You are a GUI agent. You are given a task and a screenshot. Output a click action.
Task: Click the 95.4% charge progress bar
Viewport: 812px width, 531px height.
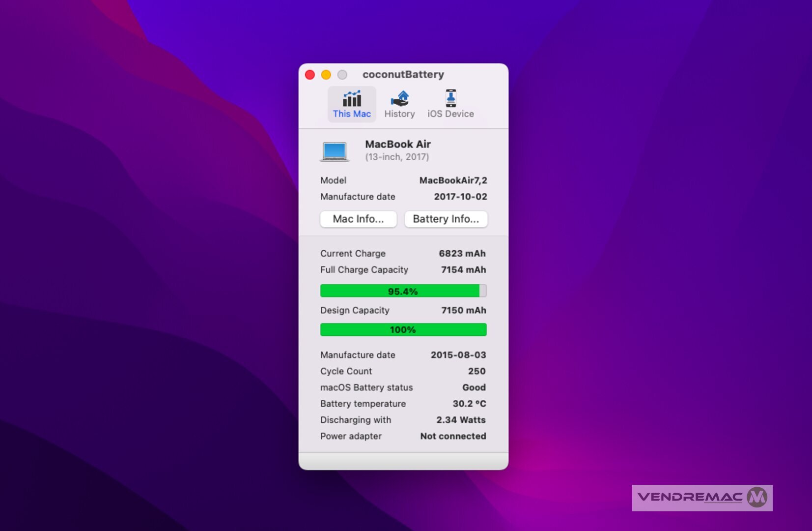pos(403,291)
